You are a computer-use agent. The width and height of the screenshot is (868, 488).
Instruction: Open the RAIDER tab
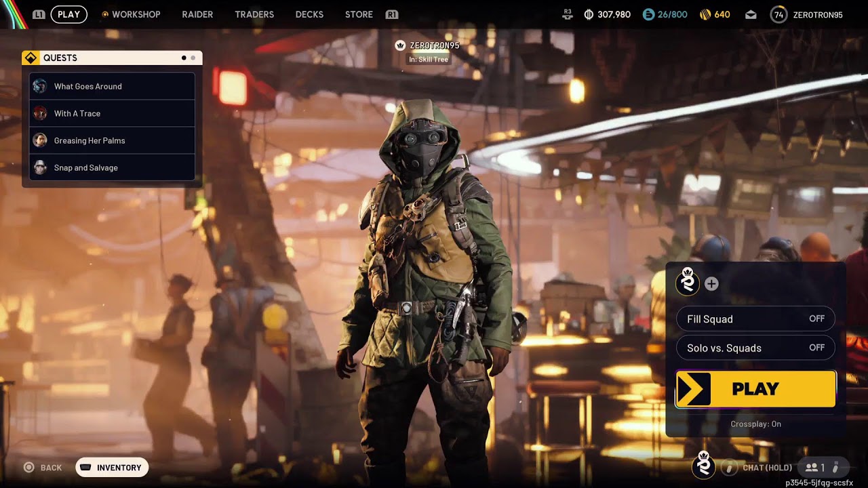click(x=197, y=14)
